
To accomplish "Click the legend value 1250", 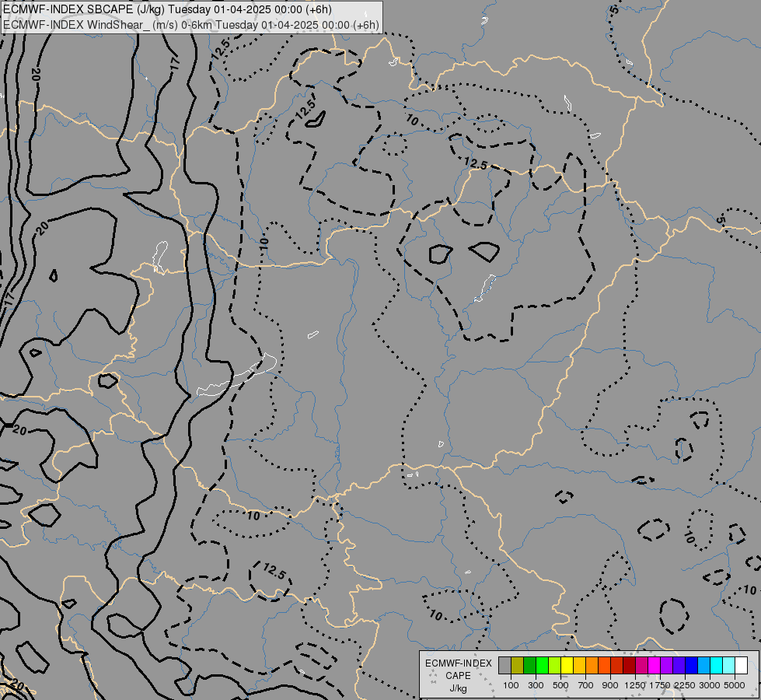I will pos(635,685).
